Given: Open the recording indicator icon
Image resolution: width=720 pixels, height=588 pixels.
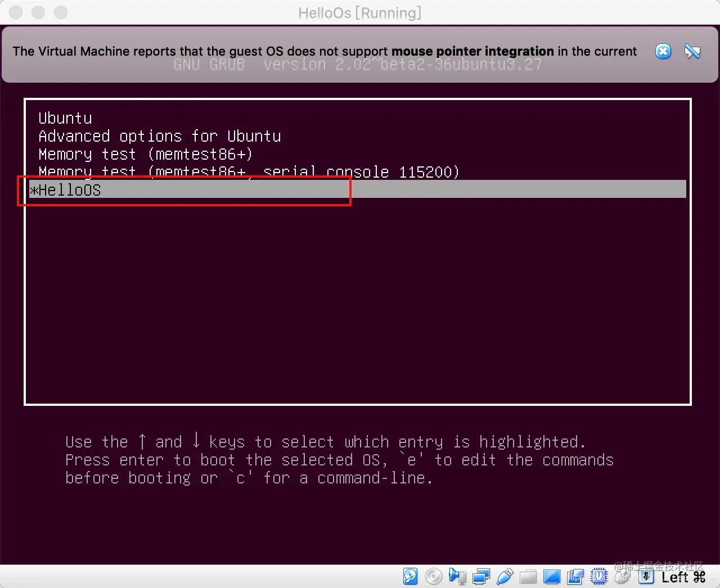Looking at the screenshot, I should tap(575, 576).
